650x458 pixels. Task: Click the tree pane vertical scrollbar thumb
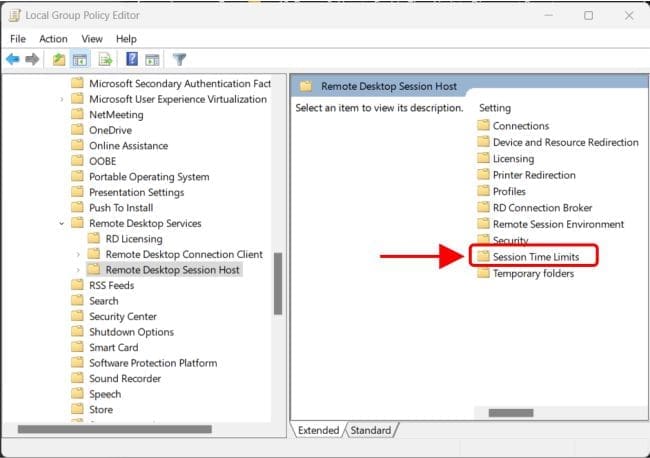tap(278, 284)
